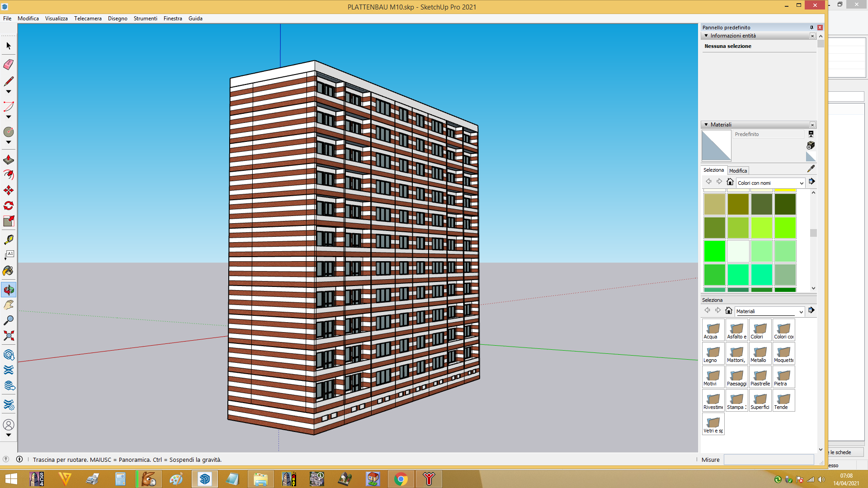This screenshot has width=868, height=488.
Task: Open the Materiali library dropdown
Action: click(769, 311)
